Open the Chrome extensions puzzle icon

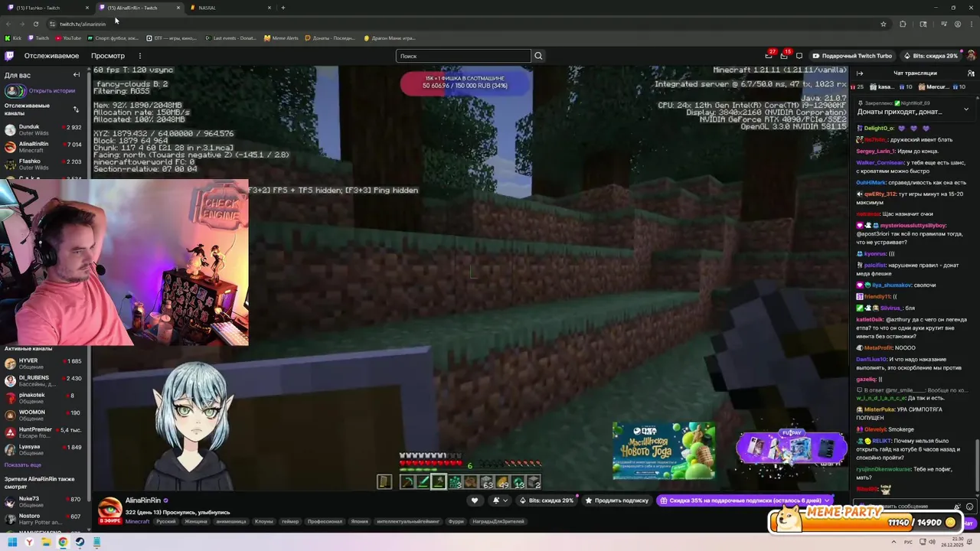click(903, 24)
